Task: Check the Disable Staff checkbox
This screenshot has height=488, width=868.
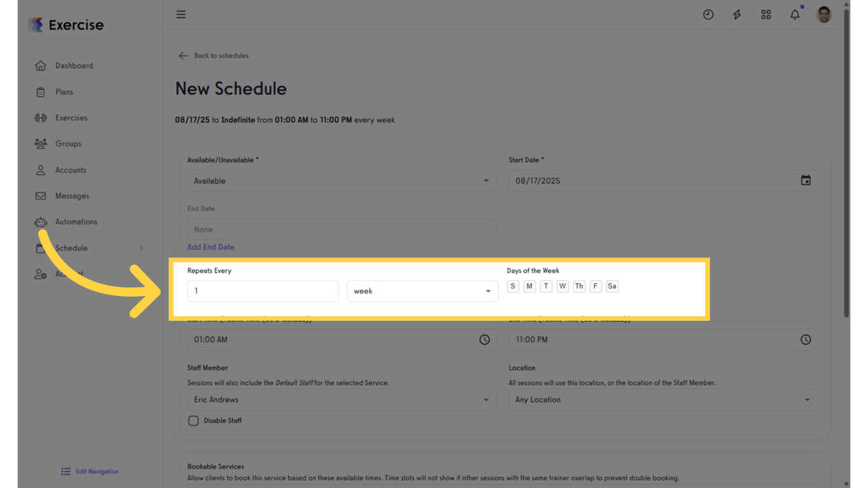Action: click(193, 421)
